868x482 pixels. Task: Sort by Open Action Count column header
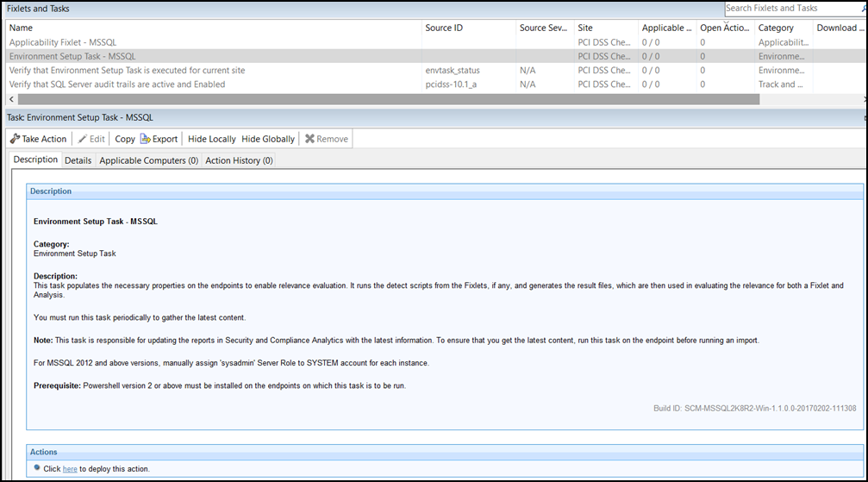tap(725, 28)
